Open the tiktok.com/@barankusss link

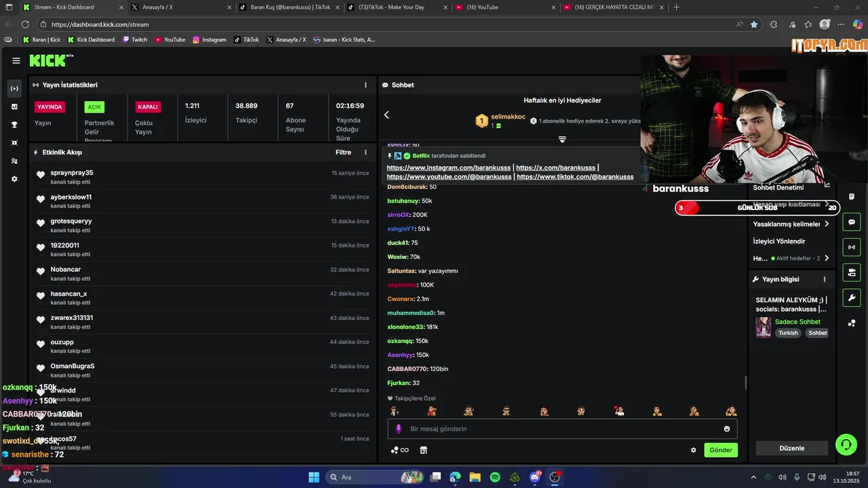575,177
